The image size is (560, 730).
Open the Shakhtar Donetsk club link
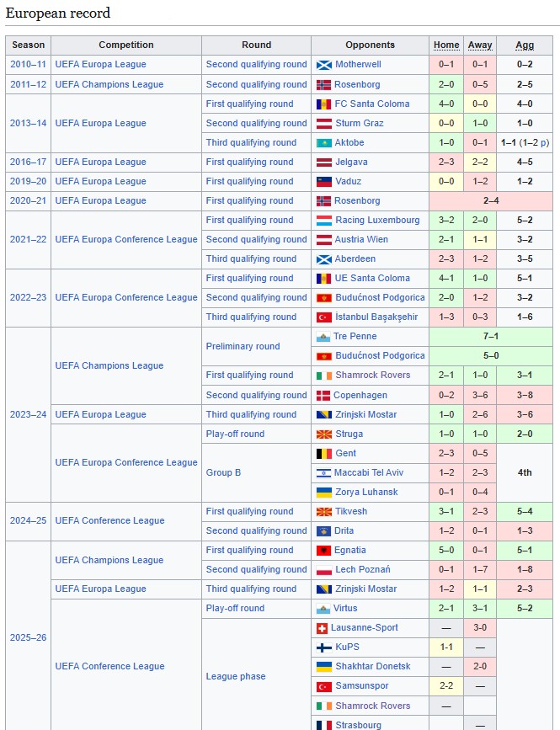coord(373,667)
